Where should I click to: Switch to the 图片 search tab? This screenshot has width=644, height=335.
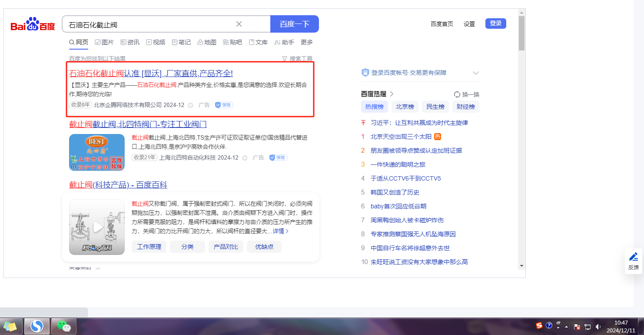tap(104, 42)
